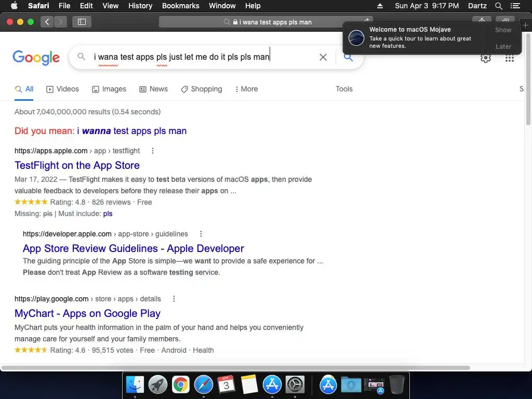This screenshot has width=532, height=399.
Task: Open a new tab with the plus button
Action: point(525,25)
